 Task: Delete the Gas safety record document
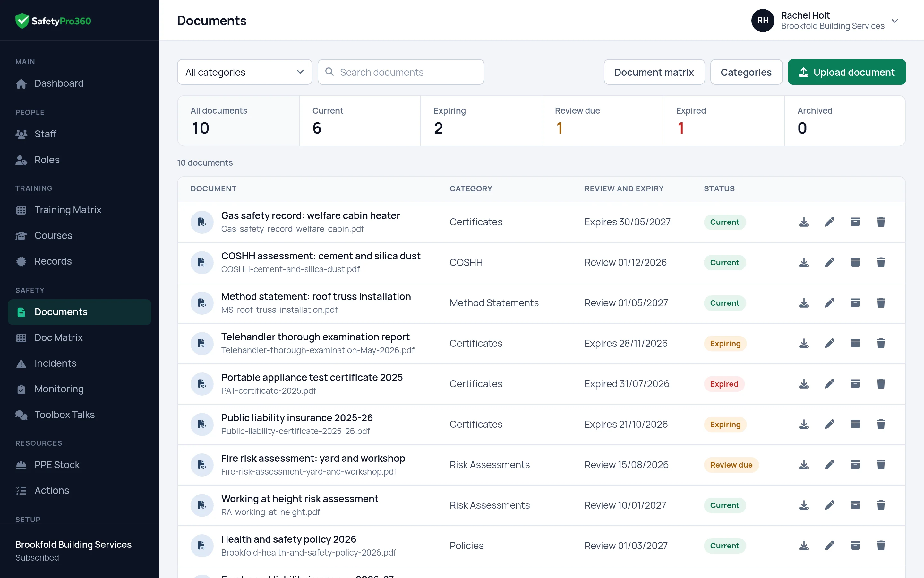click(880, 222)
